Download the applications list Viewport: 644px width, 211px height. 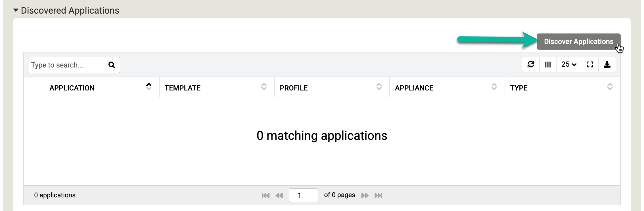click(x=607, y=64)
